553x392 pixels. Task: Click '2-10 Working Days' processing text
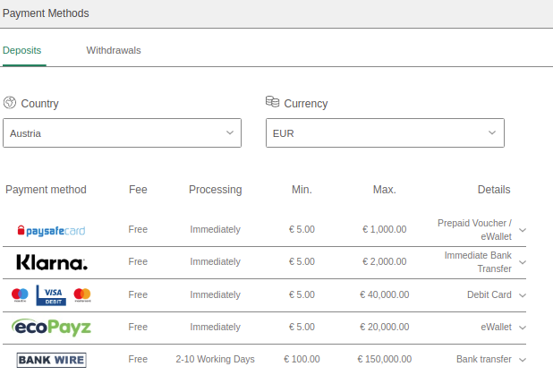(x=215, y=359)
